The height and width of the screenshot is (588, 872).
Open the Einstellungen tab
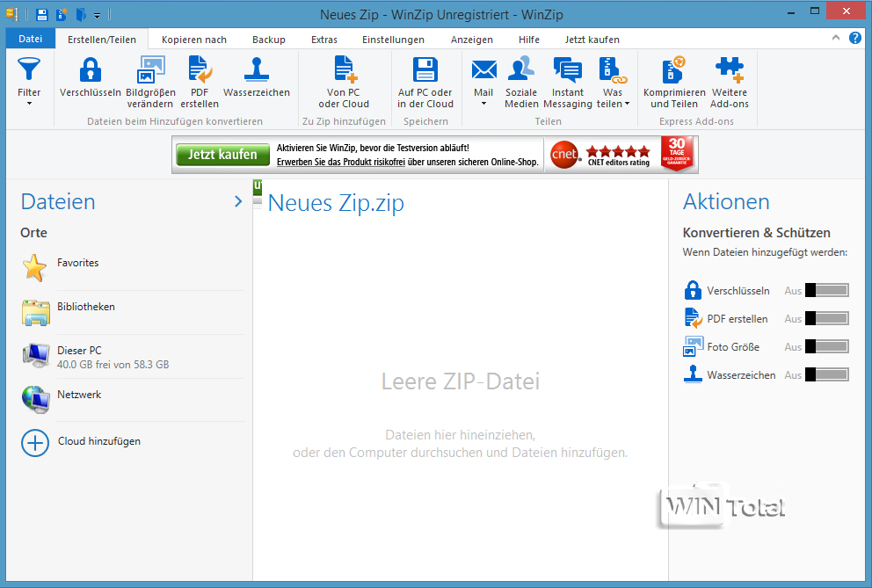pyautogui.click(x=393, y=40)
